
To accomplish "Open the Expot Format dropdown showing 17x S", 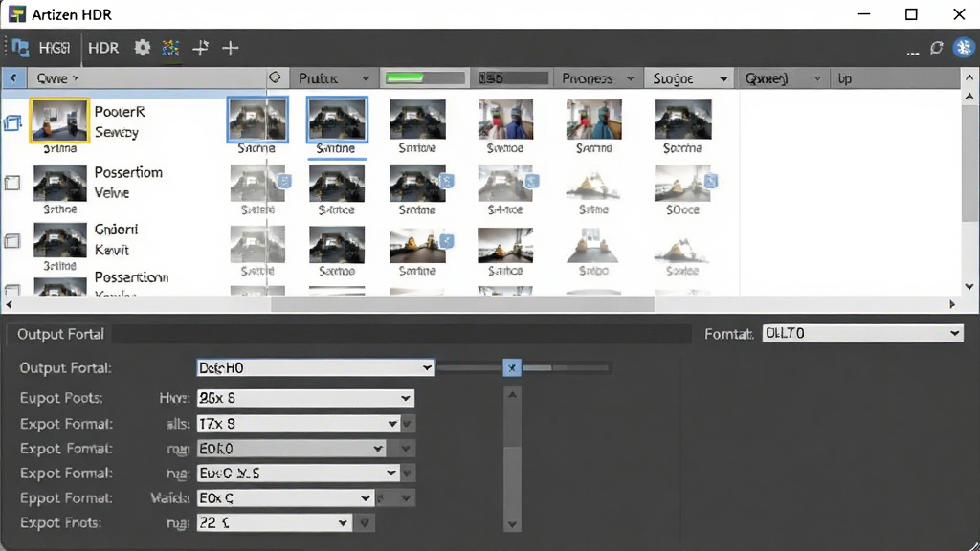I will click(299, 424).
